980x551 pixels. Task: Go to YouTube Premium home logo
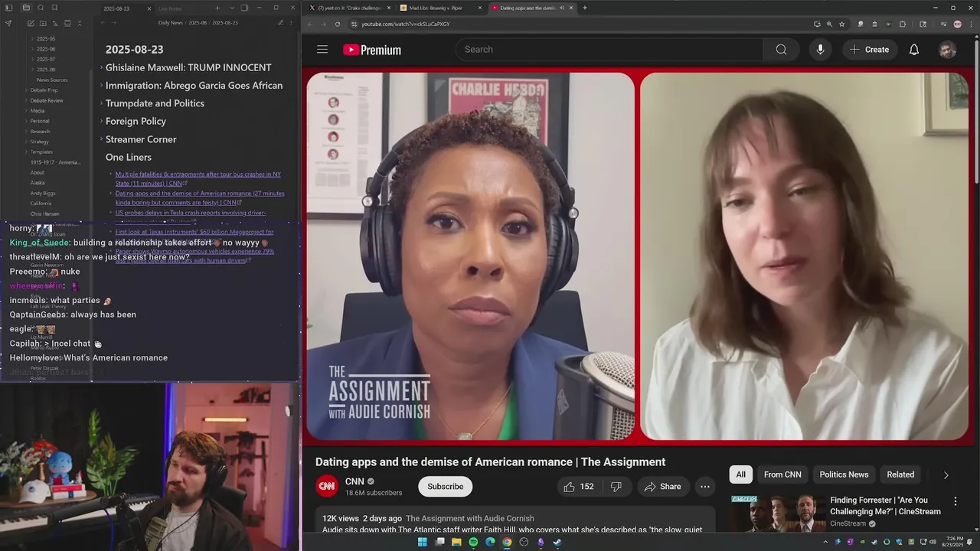[x=372, y=50]
